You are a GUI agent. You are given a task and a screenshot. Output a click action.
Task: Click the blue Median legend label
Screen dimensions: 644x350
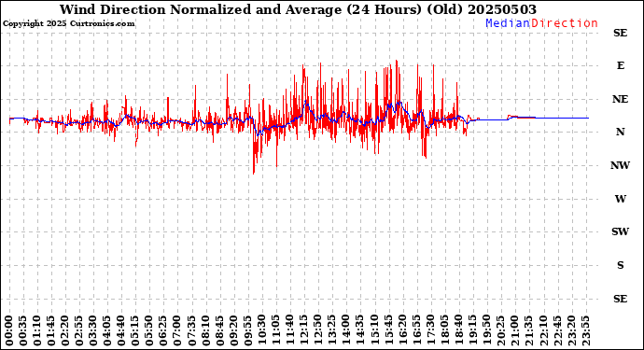[508, 23]
